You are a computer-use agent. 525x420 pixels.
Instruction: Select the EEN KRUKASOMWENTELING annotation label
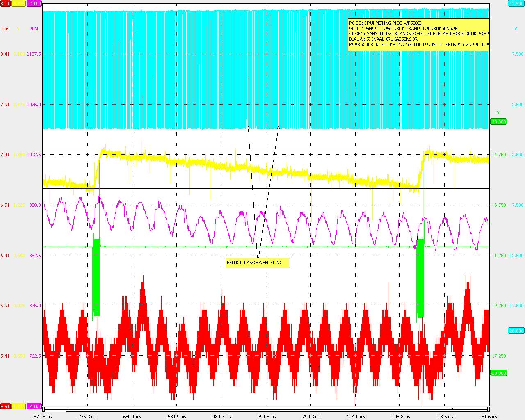257,263
